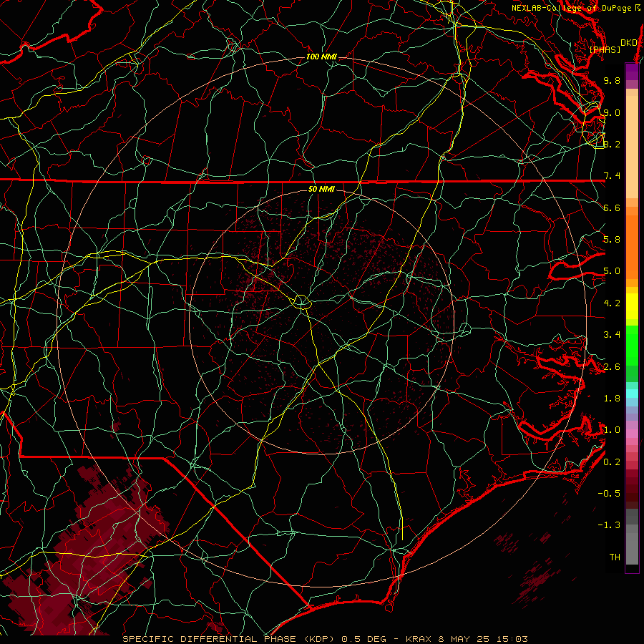Click the -1.3 legend value

tap(609, 525)
